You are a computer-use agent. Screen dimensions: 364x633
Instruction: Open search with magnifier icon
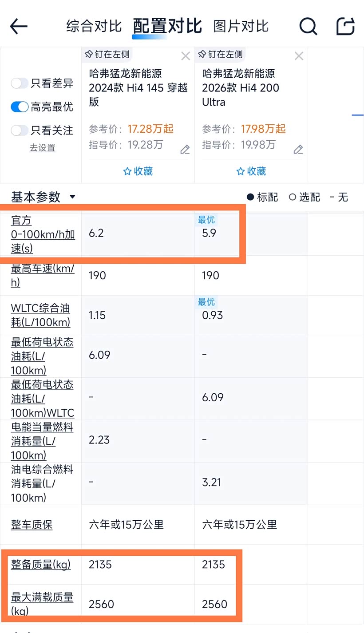(x=308, y=26)
